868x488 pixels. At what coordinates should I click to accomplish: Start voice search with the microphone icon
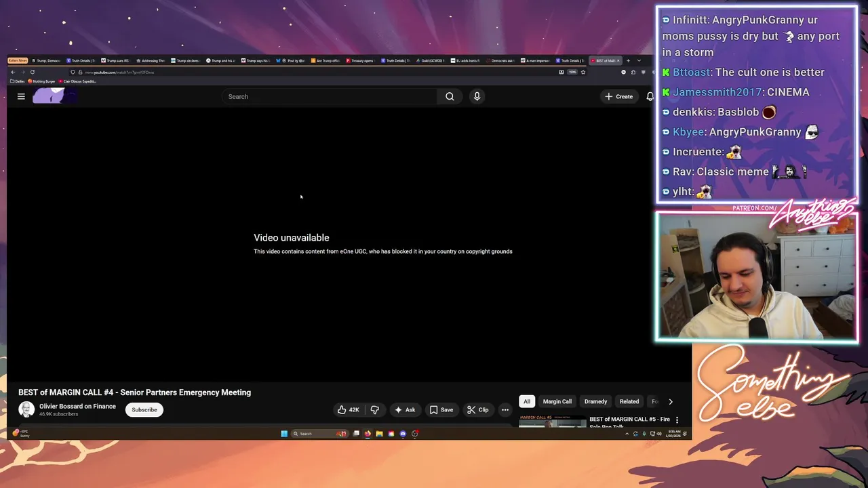pos(477,96)
